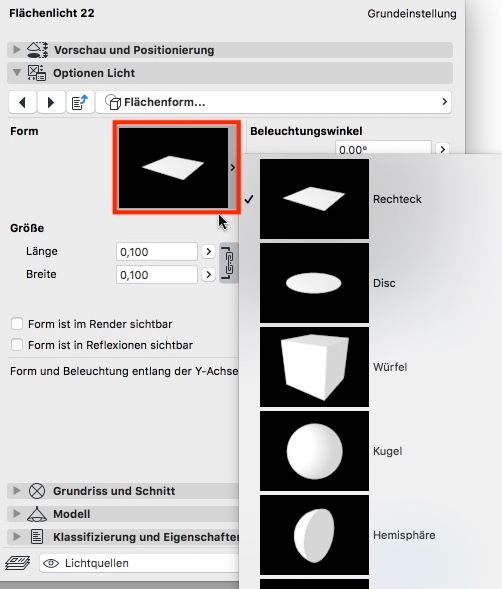This screenshot has height=589, width=502.
Task: Click the page list icon with blue arrow
Action: 80,102
